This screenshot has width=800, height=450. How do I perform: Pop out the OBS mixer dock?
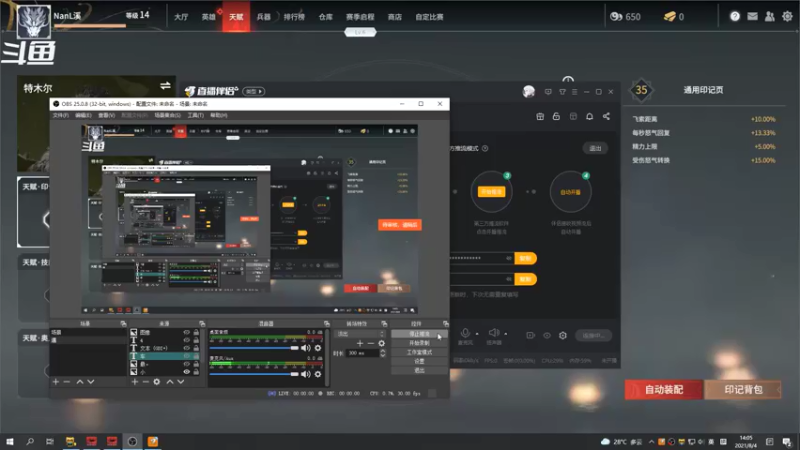click(x=327, y=323)
